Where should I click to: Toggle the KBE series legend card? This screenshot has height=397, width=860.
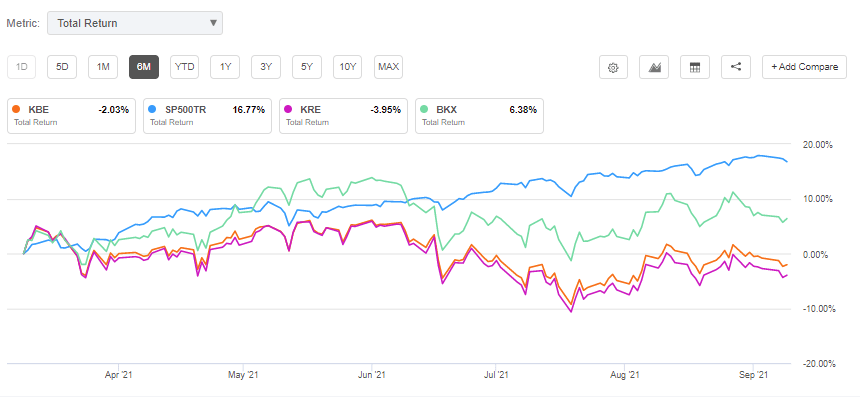coord(71,116)
